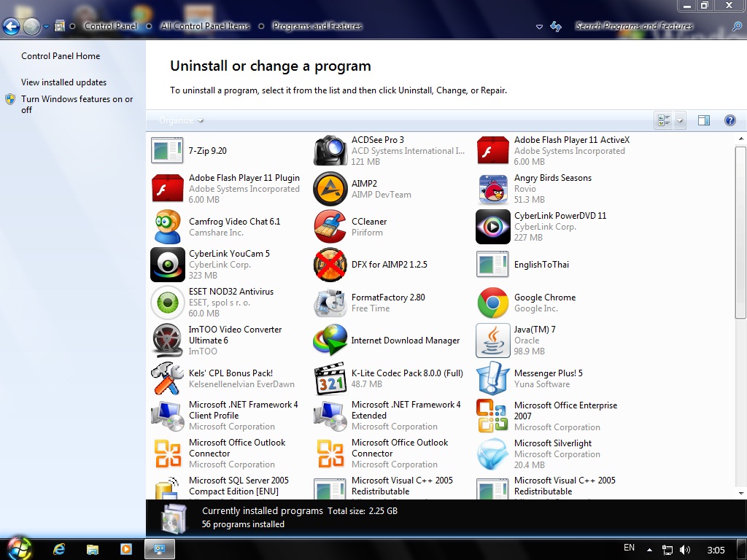Viewport: 747px width, 560px height.
Task: Go back using the Back arrow button
Action: pos(12,27)
